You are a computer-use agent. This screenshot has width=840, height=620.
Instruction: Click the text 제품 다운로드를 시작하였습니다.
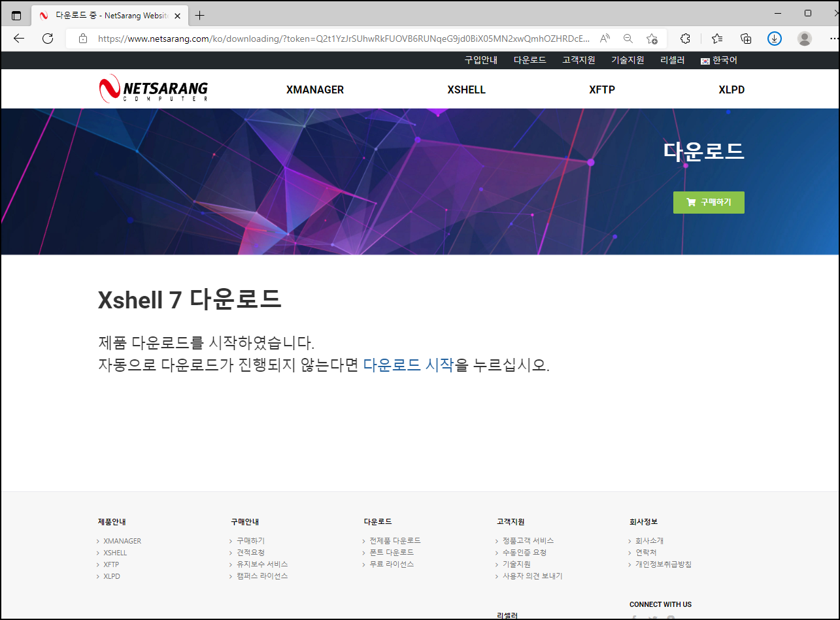pyautogui.click(x=207, y=343)
